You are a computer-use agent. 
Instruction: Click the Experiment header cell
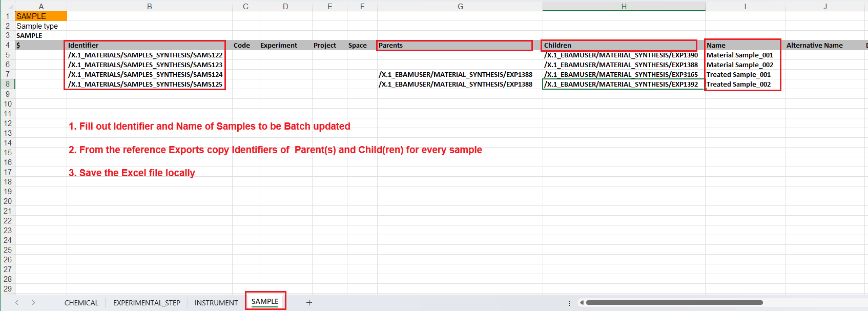(285, 45)
